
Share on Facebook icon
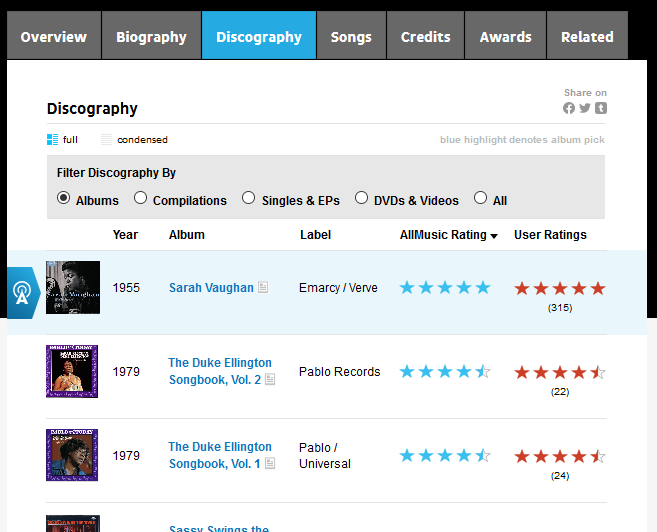569,108
